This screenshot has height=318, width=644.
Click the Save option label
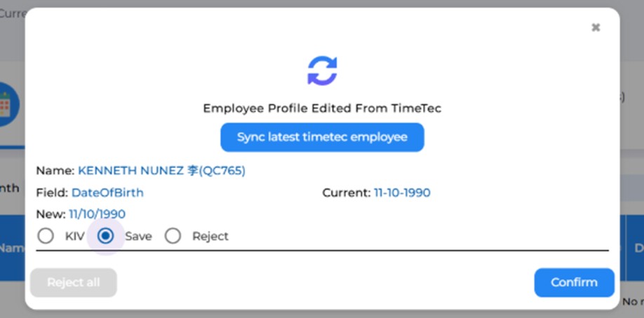tap(138, 236)
